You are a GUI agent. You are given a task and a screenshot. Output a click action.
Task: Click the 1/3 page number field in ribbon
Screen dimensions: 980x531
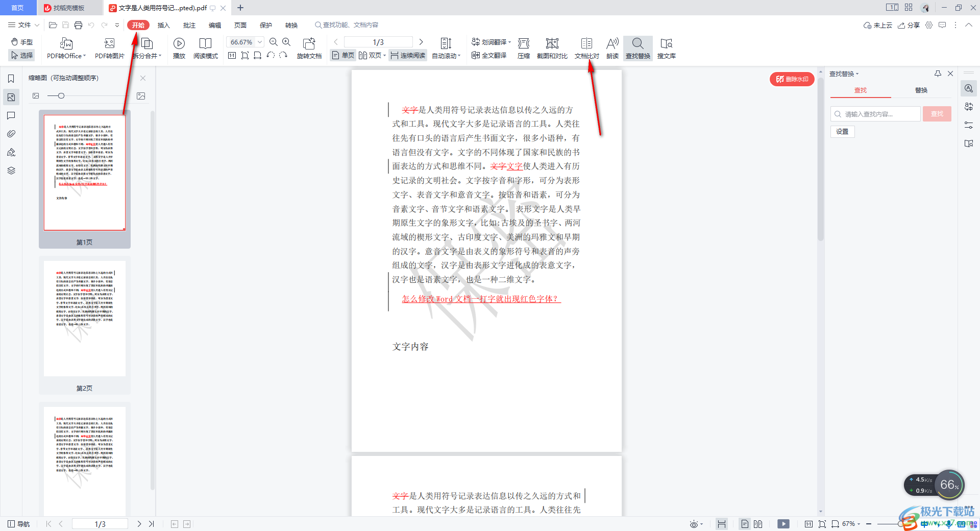(x=378, y=42)
